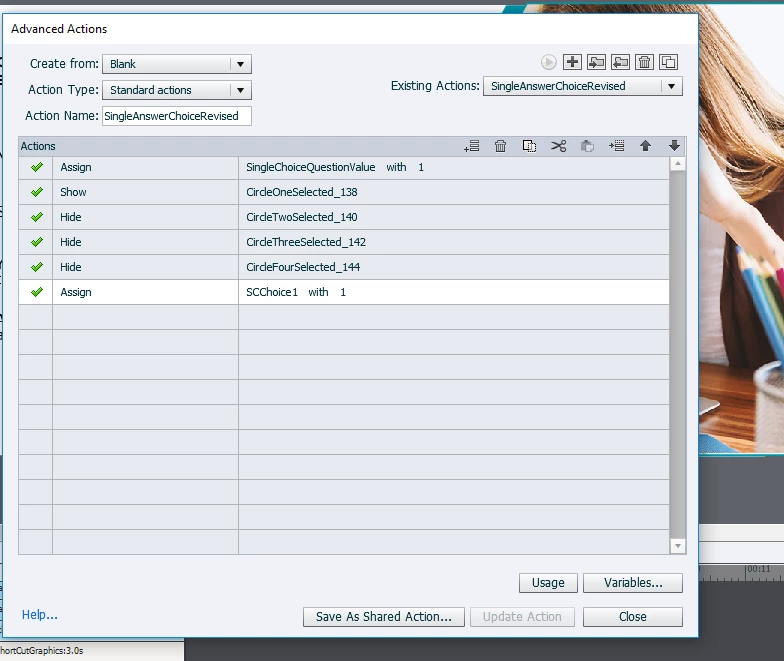Click the SCChoice1 with 1 cell
The height and width of the screenshot is (661, 784).
[x=454, y=292]
